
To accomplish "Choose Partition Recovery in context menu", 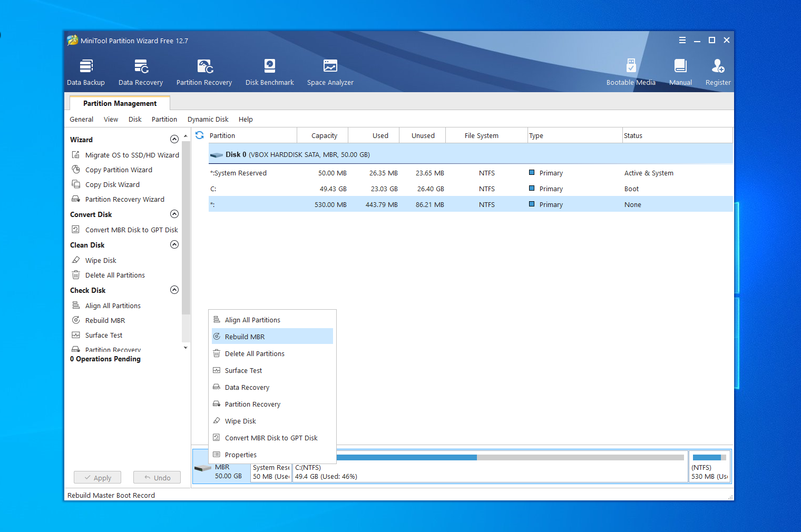I will [x=272, y=404].
